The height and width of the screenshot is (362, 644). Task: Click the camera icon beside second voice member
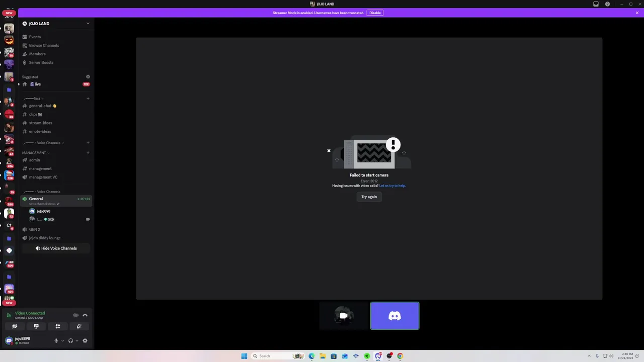88,219
